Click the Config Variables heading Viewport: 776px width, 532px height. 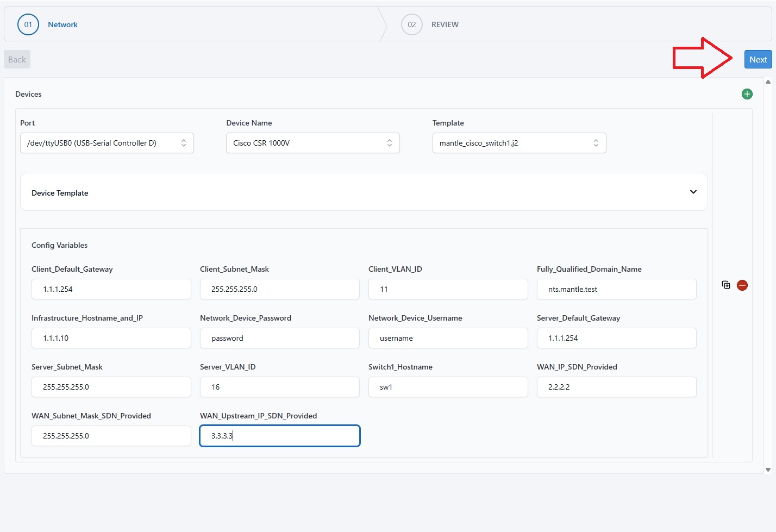pos(60,245)
